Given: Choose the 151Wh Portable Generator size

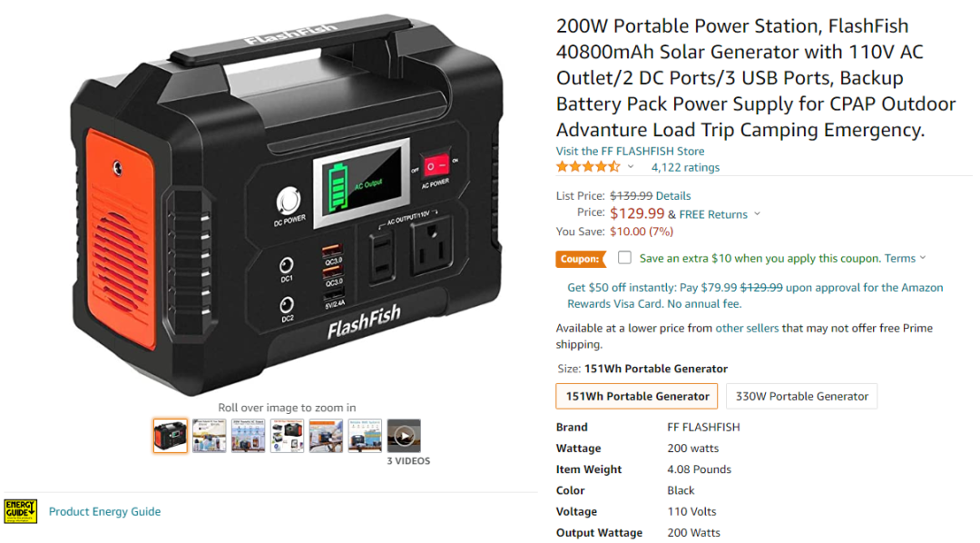Looking at the screenshot, I should pos(637,396).
